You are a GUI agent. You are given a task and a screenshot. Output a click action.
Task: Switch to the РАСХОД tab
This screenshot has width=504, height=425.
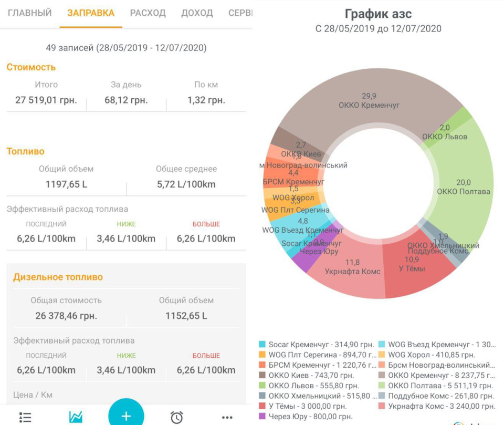pyautogui.click(x=148, y=13)
